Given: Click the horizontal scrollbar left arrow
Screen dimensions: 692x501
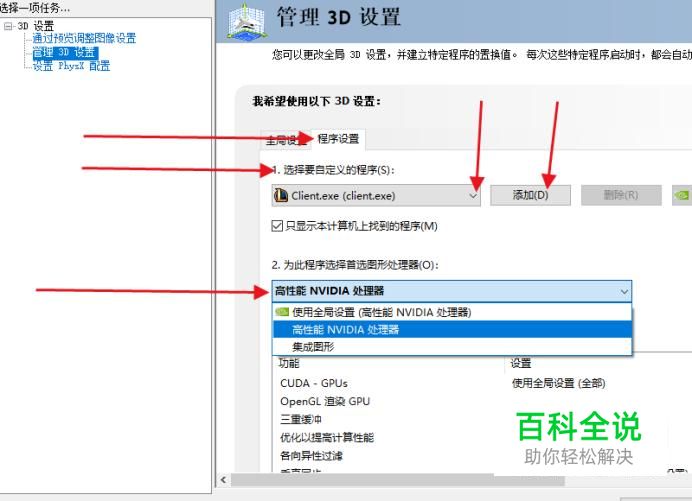Looking at the screenshot, I should point(223,480).
